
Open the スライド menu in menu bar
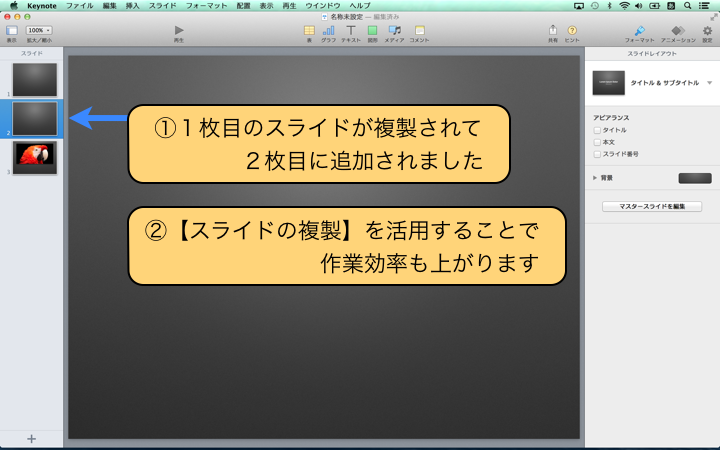pyautogui.click(x=162, y=6)
